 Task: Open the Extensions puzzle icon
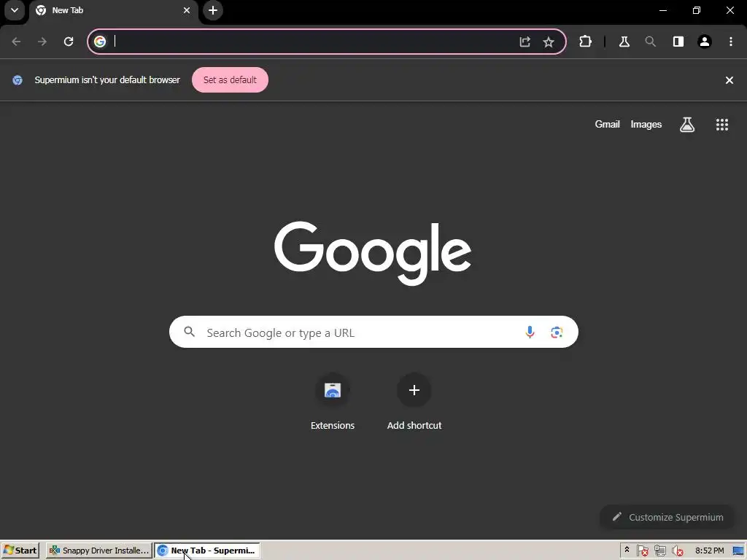click(585, 42)
